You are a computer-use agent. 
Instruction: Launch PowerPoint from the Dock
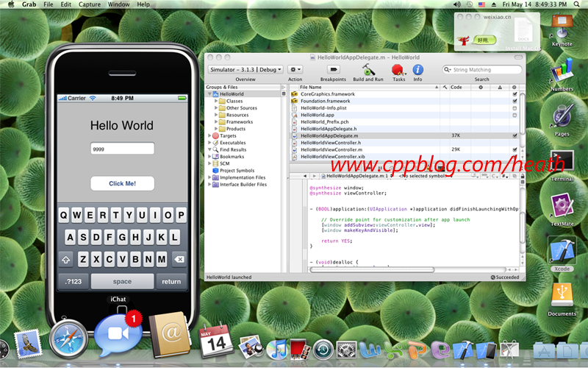tap(417, 350)
